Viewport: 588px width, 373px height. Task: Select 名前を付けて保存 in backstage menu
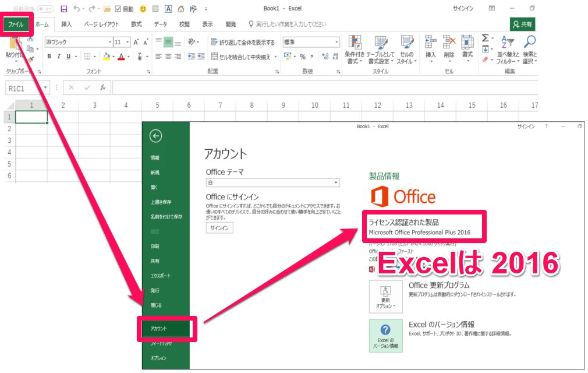(167, 217)
